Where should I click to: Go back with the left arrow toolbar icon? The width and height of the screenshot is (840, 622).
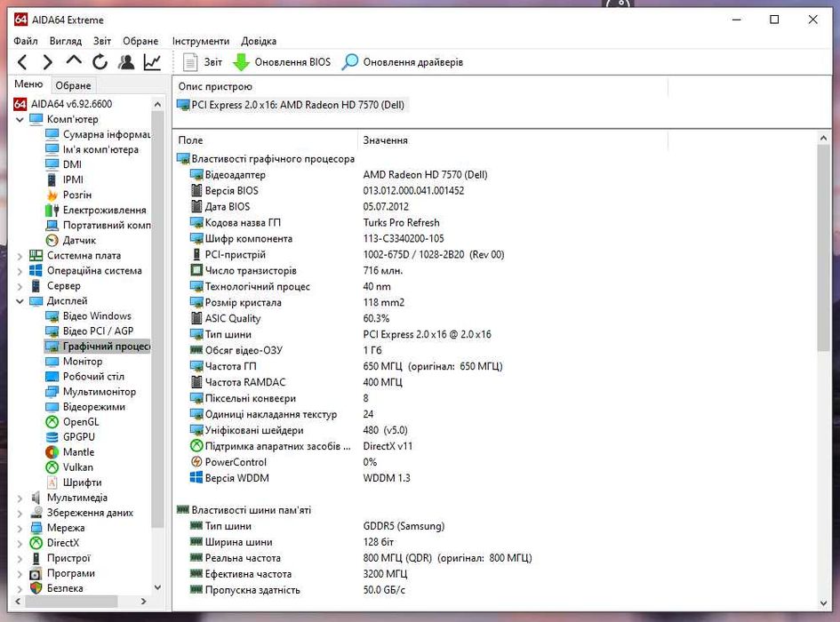click(22, 62)
